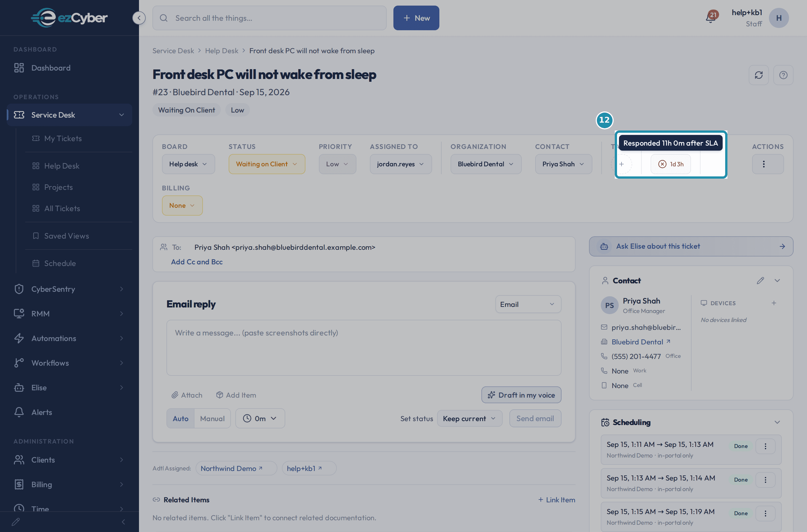Click the Link Item link

557,500
